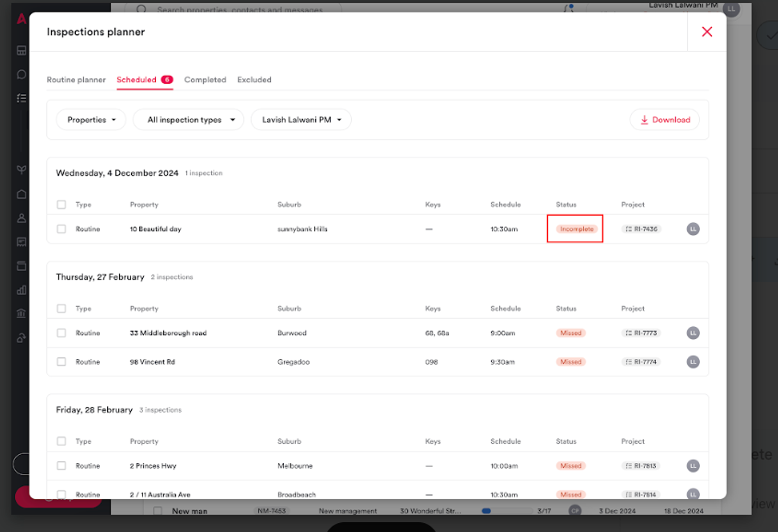This screenshot has height=532, width=778.
Task: Tick checkbox for 10 Beautiful day row
Action: 62,229
